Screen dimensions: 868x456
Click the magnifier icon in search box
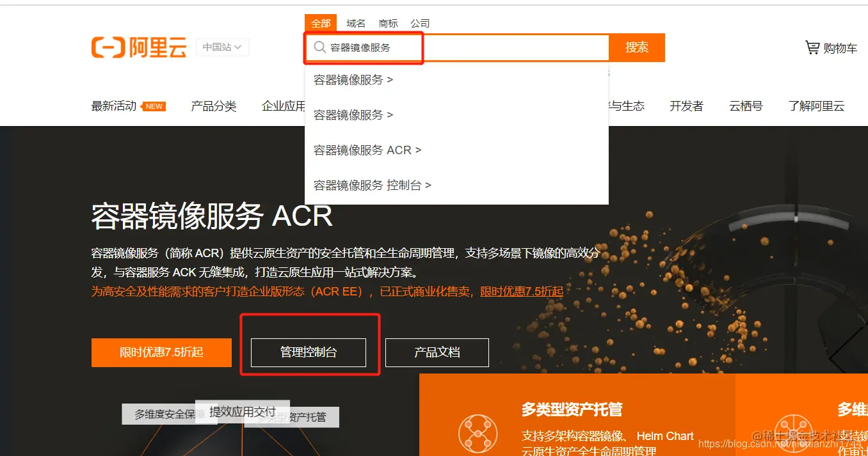click(319, 47)
